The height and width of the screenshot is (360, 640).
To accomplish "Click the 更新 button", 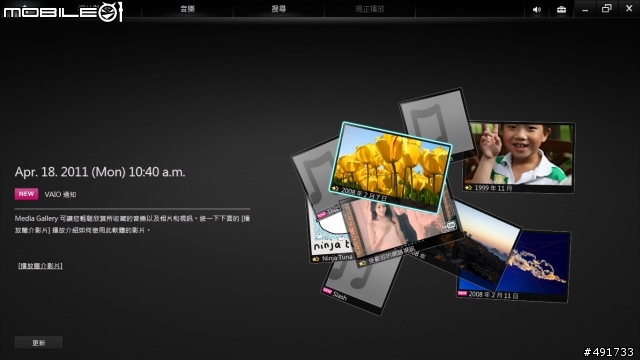I will [39, 342].
